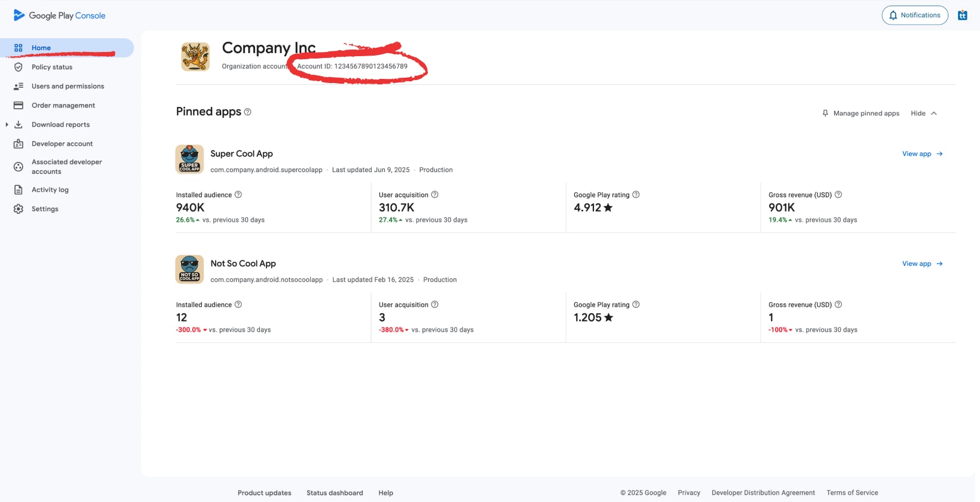Screen dimensions: 980x502
Task: Click the 940K installed audience value
Action: (x=190, y=207)
